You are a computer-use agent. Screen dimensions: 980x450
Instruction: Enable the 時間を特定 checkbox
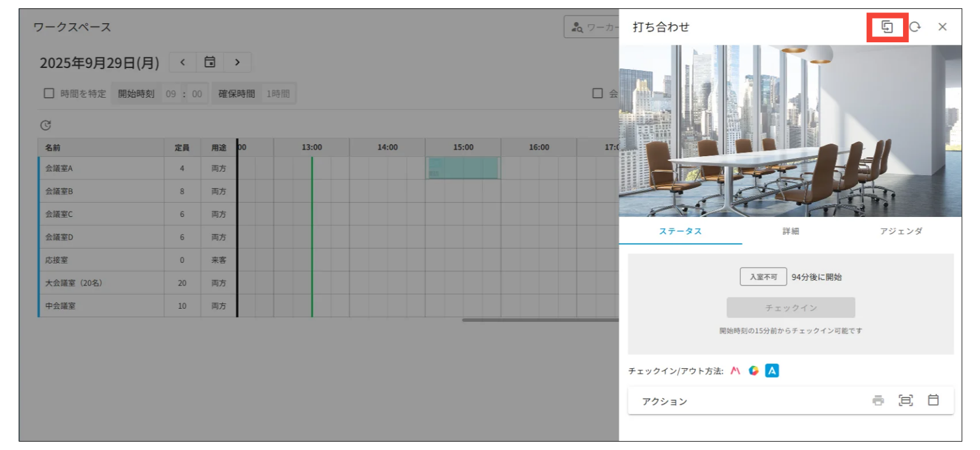click(49, 94)
